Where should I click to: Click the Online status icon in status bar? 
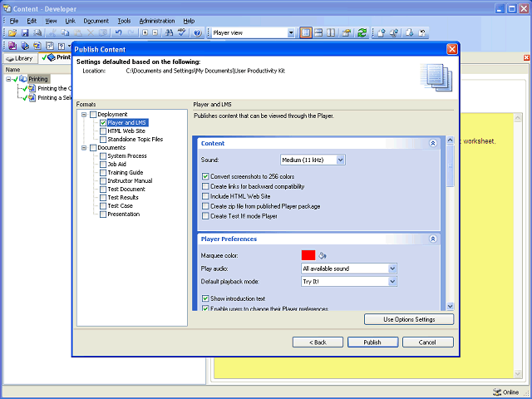click(497, 392)
